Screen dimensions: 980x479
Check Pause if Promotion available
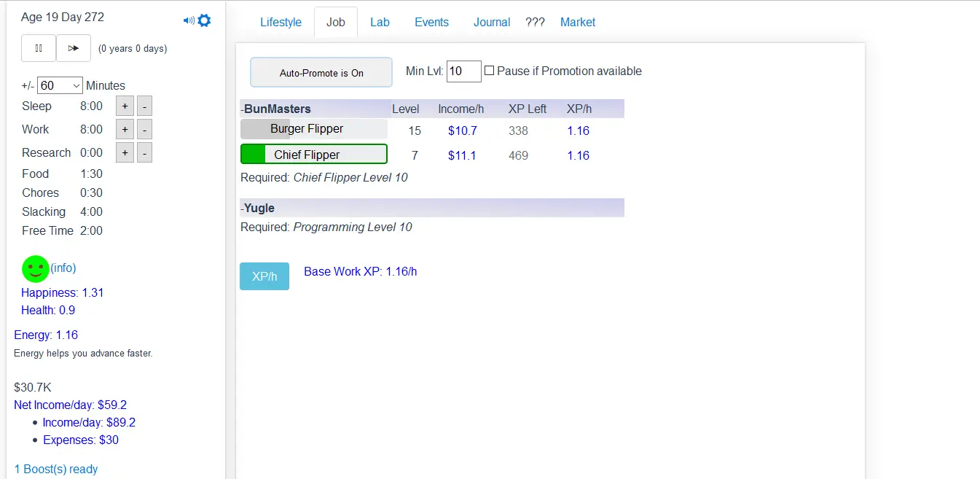(490, 71)
